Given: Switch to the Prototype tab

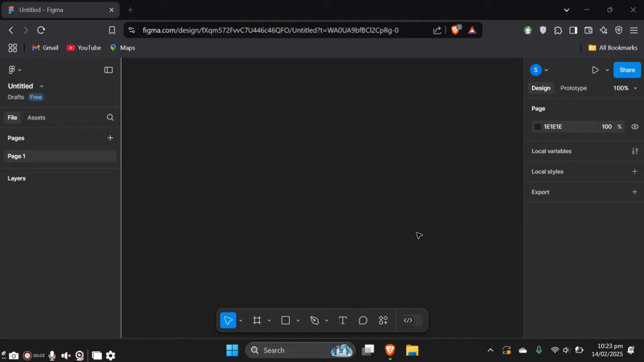Looking at the screenshot, I should pyautogui.click(x=574, y=88).
